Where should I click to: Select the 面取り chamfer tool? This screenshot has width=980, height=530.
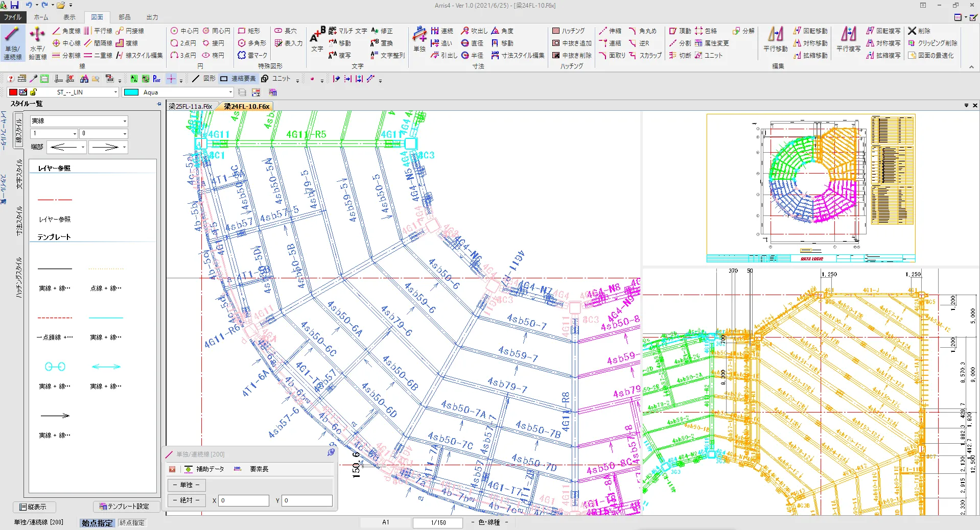pyautogui.click(x=612, y=56)
